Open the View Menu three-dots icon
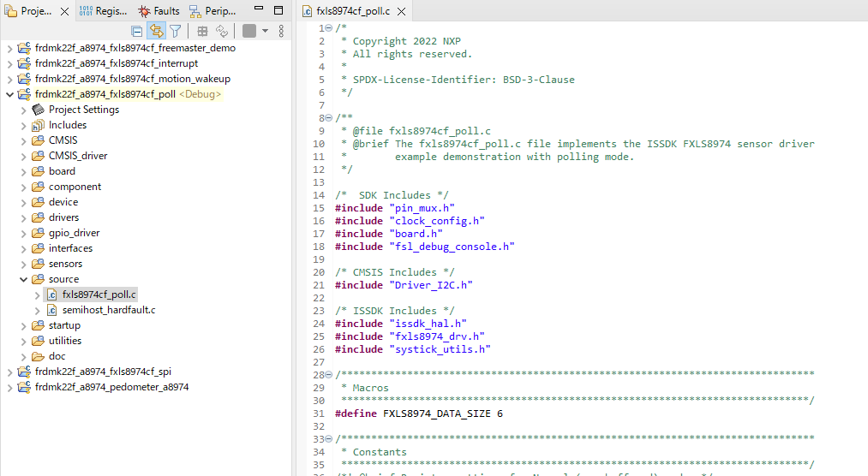Screen dimensions: 868x476 (x=281, y=31)
